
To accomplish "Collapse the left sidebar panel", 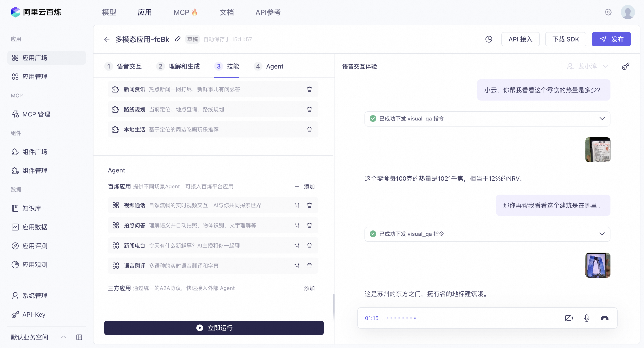I will tap(79, 337).
